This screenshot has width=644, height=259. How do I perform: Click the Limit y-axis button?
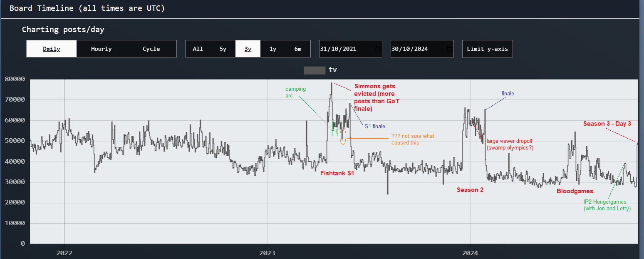point(488,49)
